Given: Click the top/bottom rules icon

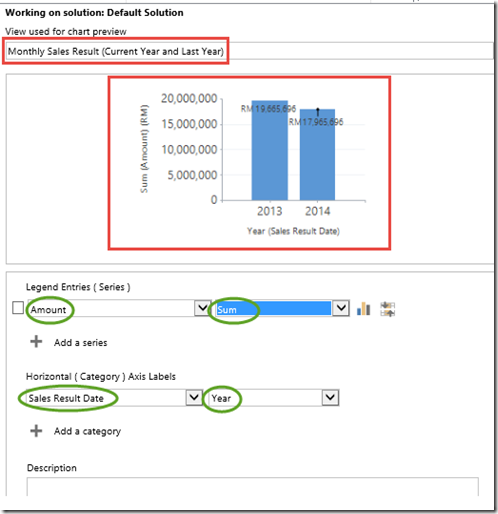Looking at the screenshot, I should [387, 309].
